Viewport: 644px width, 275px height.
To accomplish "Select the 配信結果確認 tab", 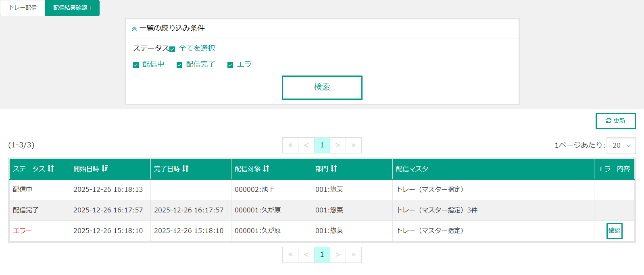I will [71, 8].
